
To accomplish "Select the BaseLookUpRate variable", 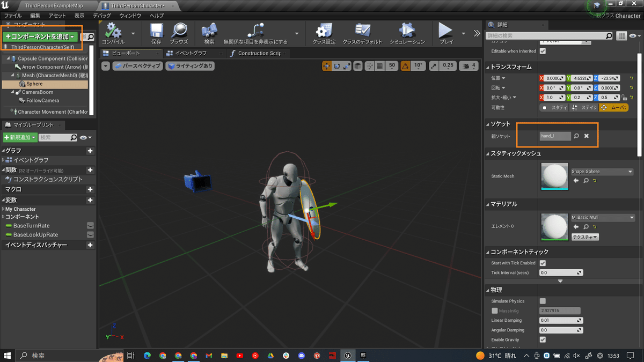I will click(35, 235).
